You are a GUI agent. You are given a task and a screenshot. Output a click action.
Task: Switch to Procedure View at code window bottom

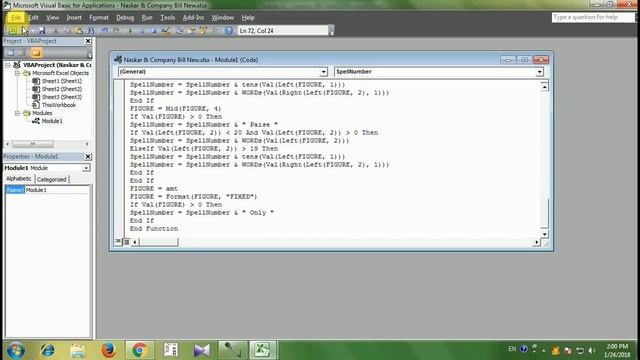(118, 242)
